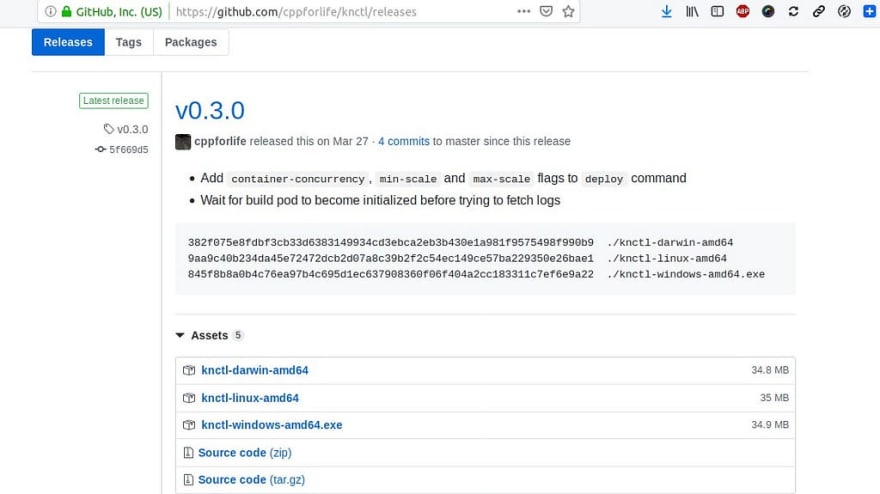Click the site information icon in address bar
The width and height of the screenshot is (880, 494).
coord(51,11)
